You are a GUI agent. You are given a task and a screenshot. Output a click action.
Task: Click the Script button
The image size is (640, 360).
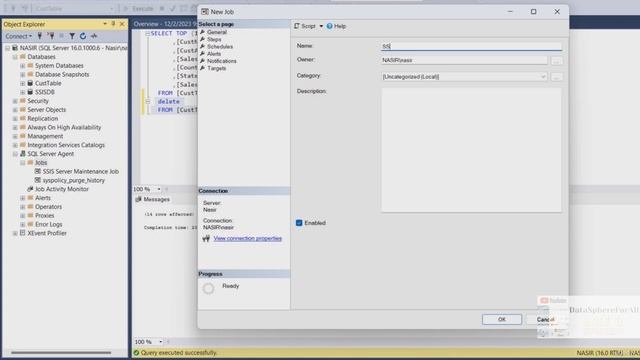[x=305, y=26]
